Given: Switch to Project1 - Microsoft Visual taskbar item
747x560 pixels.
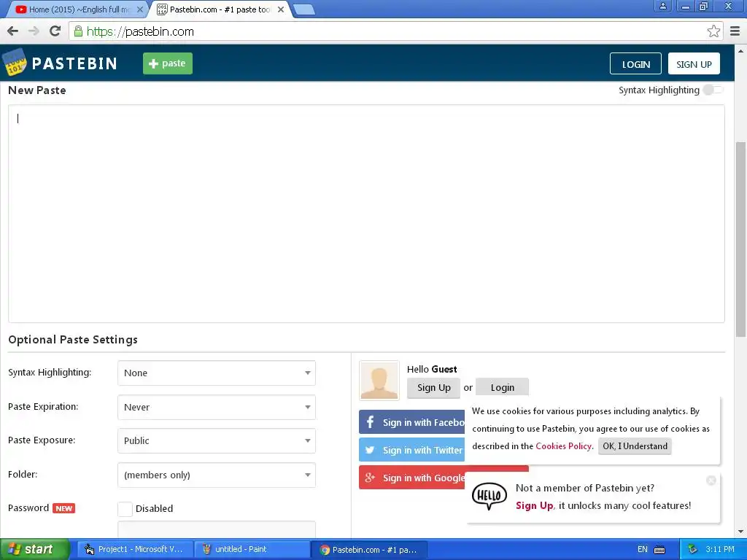Looking at the screenshot, I should 135,550.
